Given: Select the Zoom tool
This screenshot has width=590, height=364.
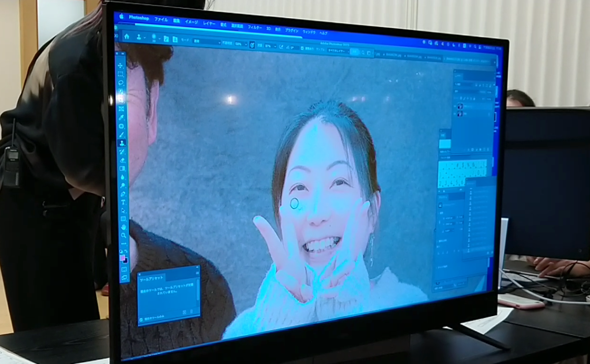Looking at the screenshot, I should click(123, 235).
